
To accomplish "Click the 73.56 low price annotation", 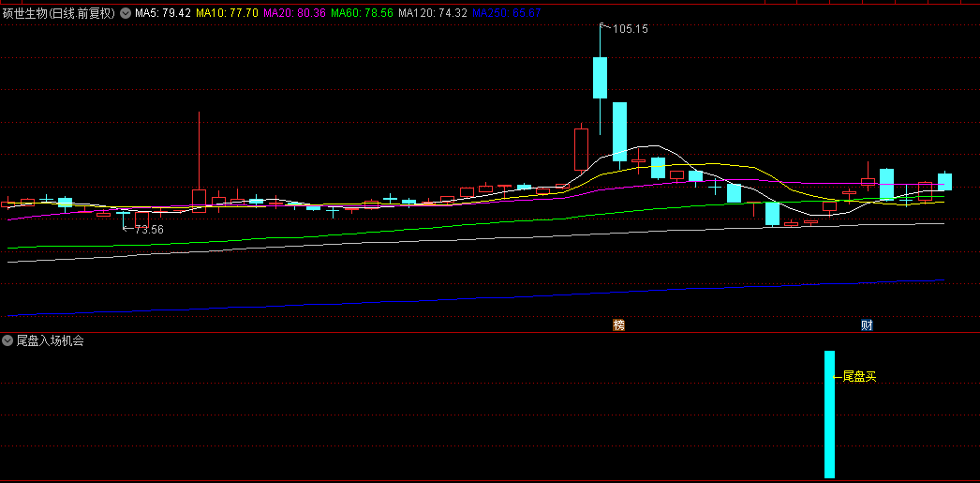I will click(149, 230).
